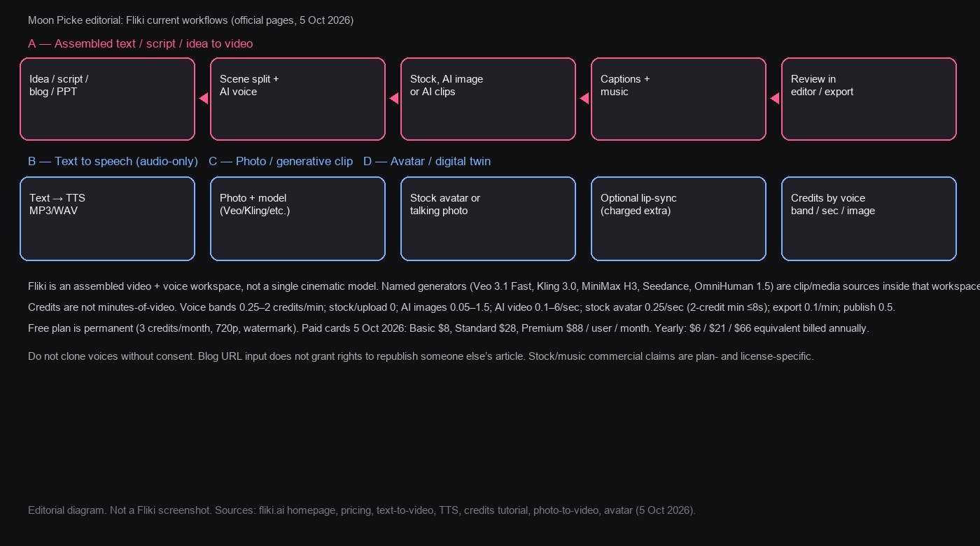
Task: Click heading 'B — Text to speech (audio-only)'
Action: click(x=113, y=161)
